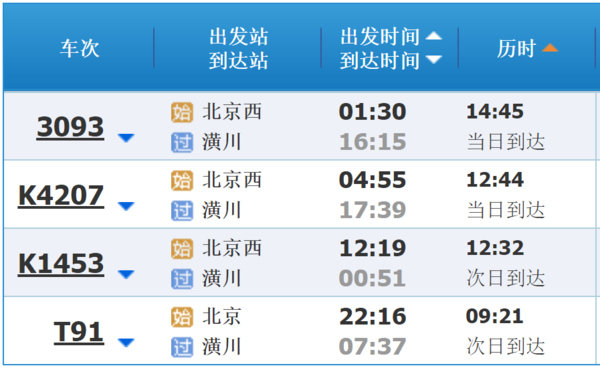Expand stop details arrow for train K1453
600x368 pixels.
coord(126,274)
